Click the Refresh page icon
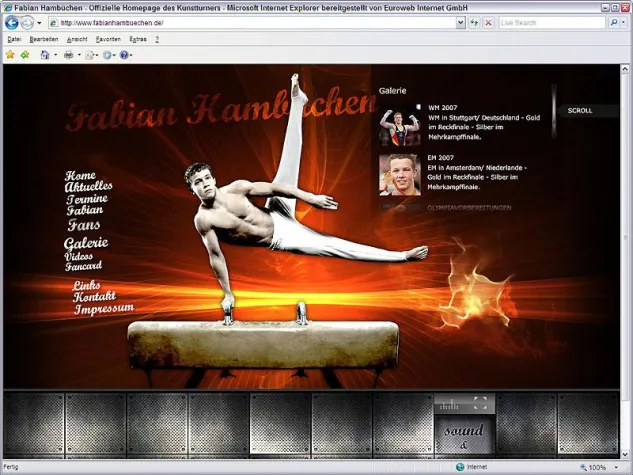 click(474, 22)
